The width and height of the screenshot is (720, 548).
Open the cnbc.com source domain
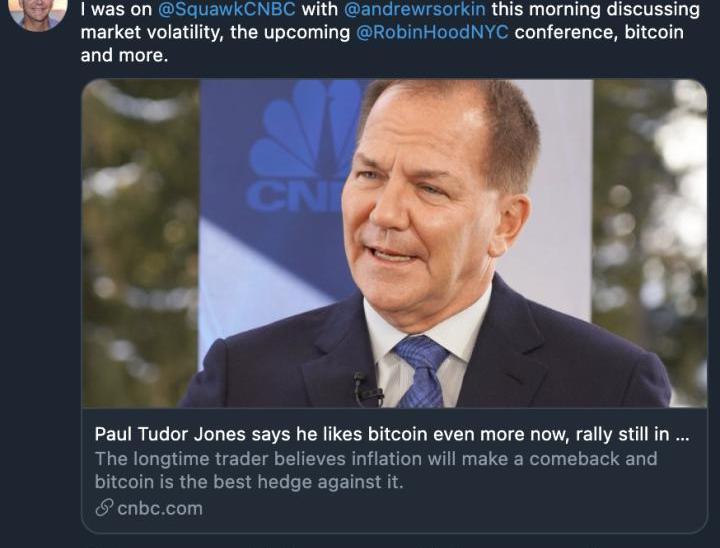pyautogui.click(x=159, y=508)
